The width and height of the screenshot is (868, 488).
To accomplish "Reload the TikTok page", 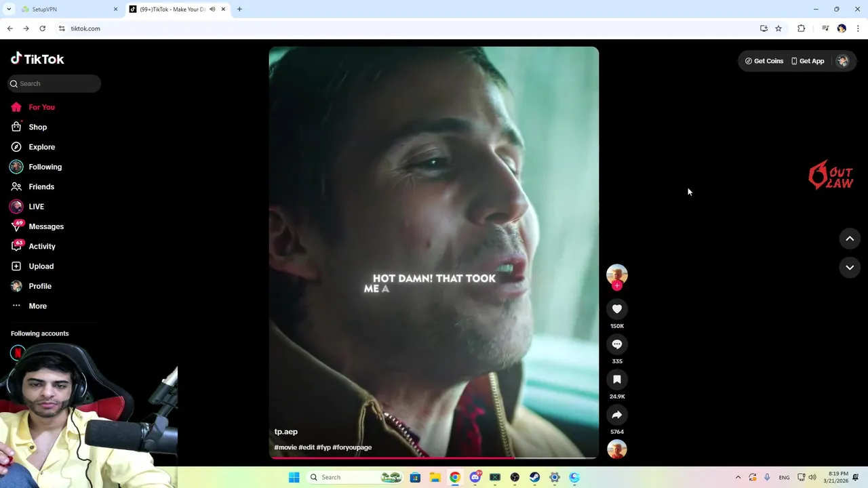I will (x=42, y=28).
